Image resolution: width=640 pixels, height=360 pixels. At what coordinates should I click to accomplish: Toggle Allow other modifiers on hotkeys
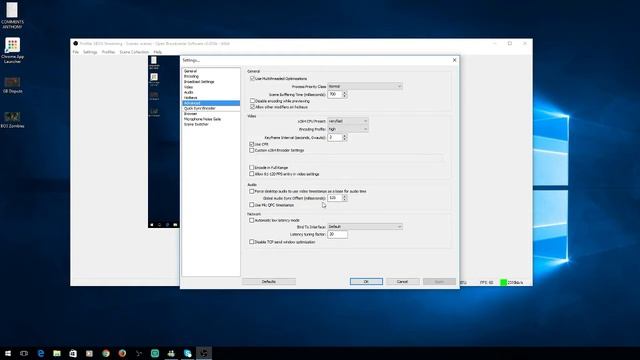click(252, 107)
